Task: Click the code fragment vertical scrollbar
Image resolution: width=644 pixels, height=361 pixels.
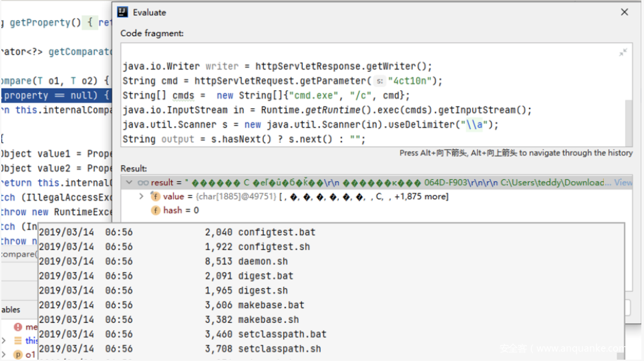Action: [629, 122]
